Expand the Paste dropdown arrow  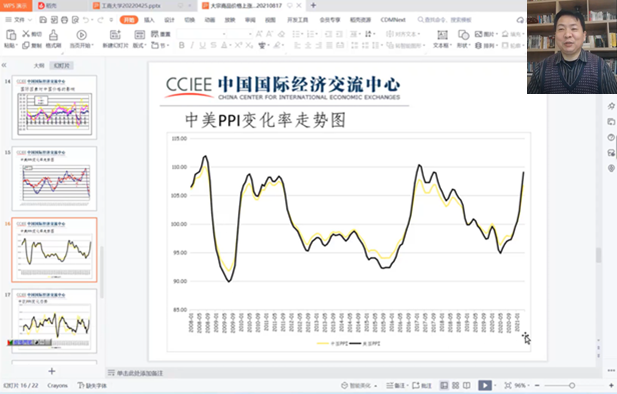click(x=16, y=46)
